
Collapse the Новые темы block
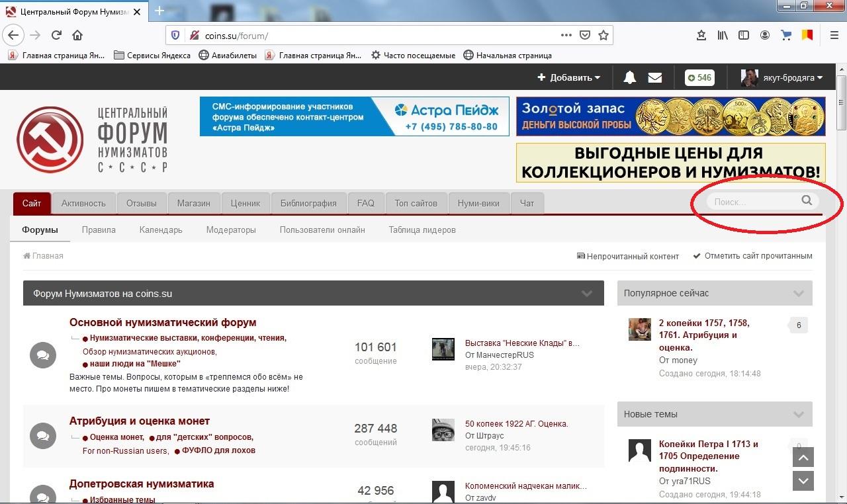pos(799,415)
